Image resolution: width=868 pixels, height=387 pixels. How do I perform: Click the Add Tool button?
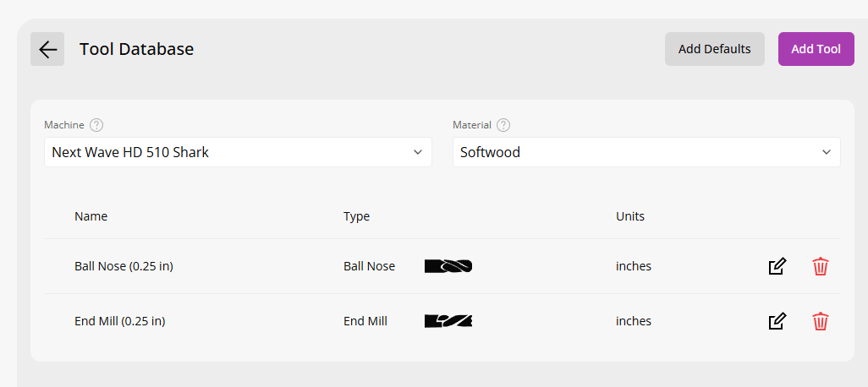[816, 49]
